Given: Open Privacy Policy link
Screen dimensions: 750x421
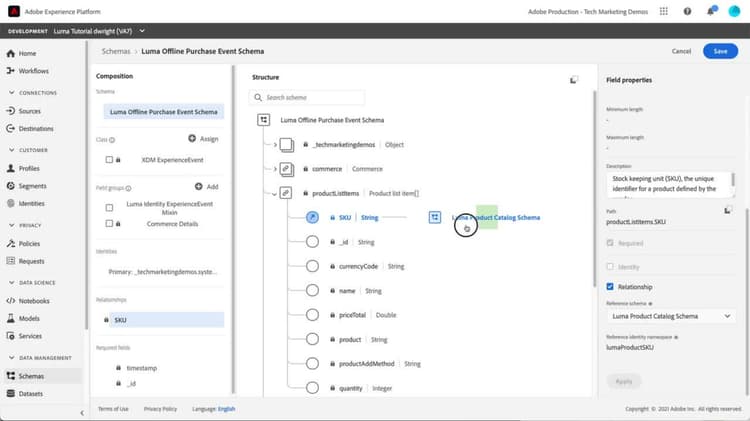Looking at the screenshot, I should (160, 409).
